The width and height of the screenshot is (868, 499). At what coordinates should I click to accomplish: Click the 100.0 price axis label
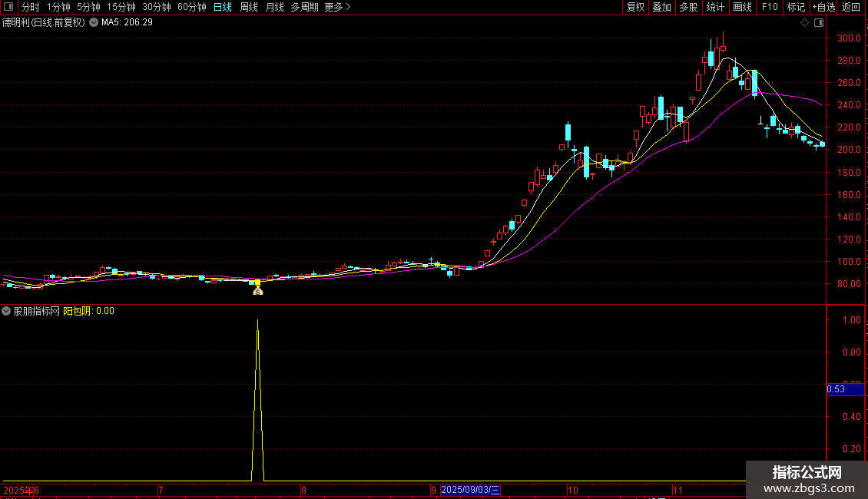(x=849, y=262)
